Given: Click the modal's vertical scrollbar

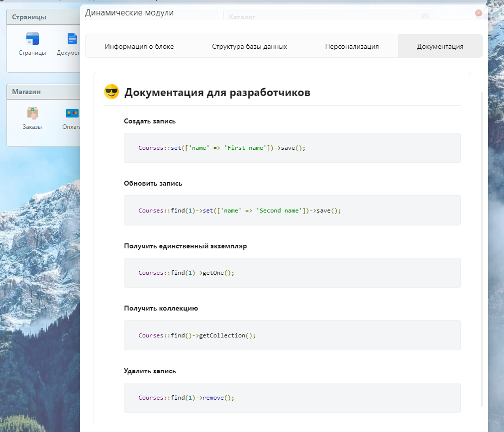Looking at the screenshot, I should pyautogui.click(x=481, y=249).
